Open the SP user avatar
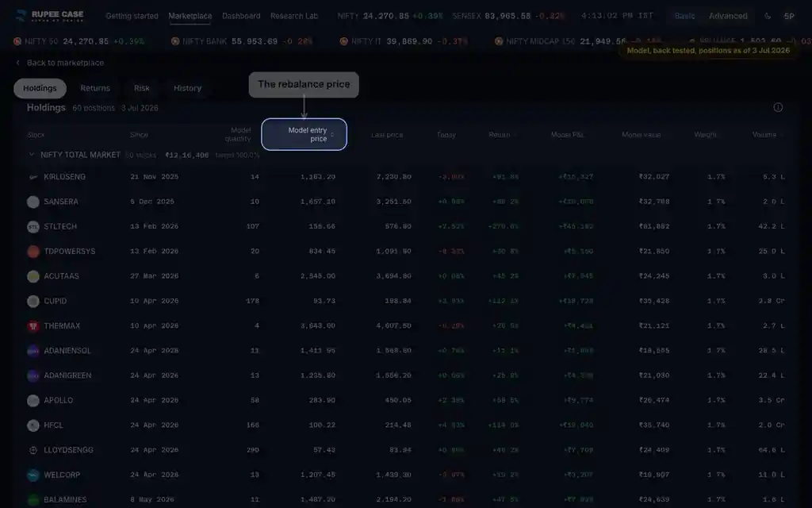The height and width of the screenshot is (508, 812). coord(789,16)
